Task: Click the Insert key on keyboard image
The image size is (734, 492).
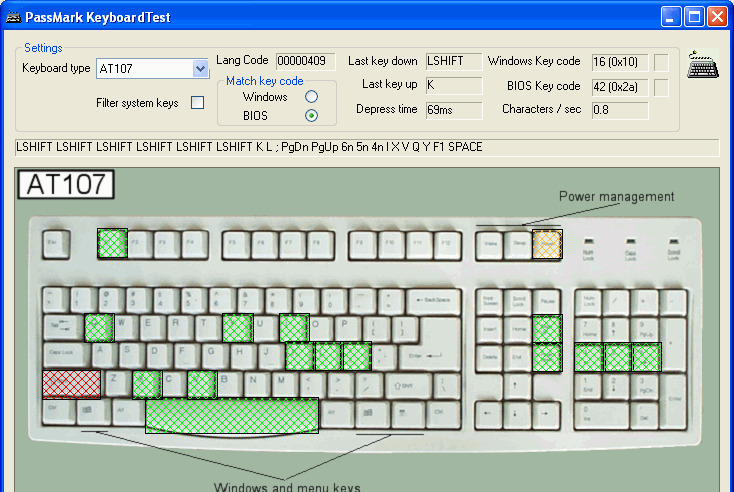Action: 490,330
